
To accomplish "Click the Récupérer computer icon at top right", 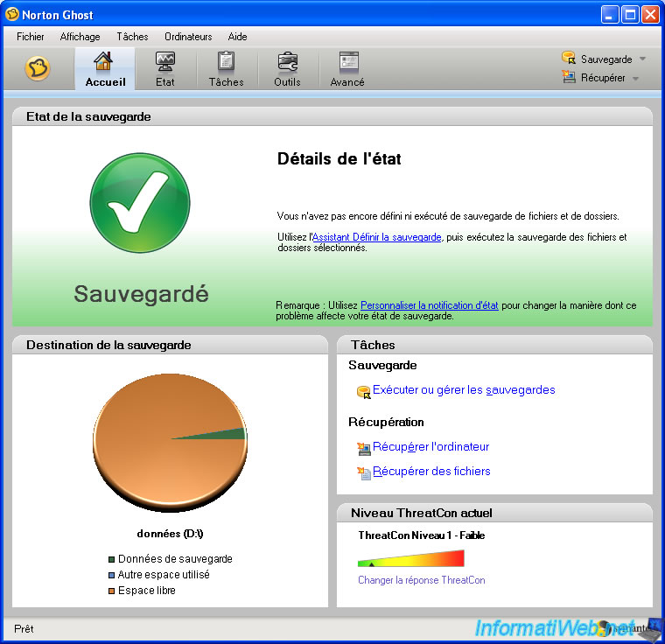I will pyautogui.click(x=568, y=76).
